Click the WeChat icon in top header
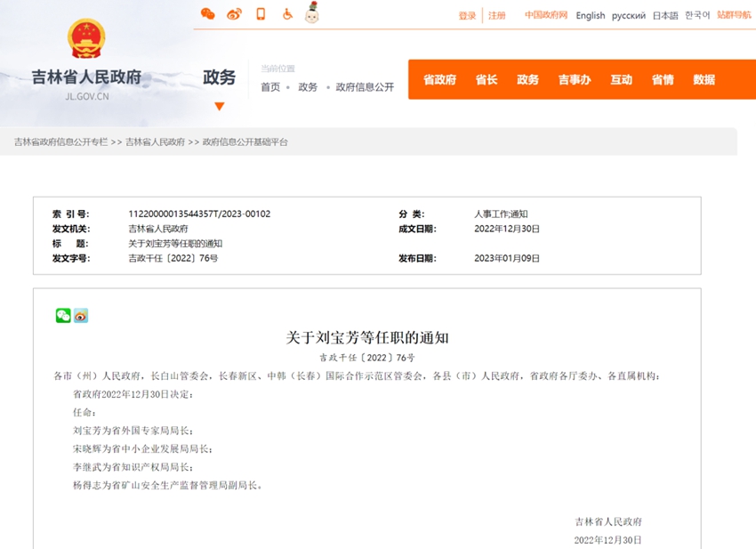The width and height of the screenshot is (756, 549). 207,14
